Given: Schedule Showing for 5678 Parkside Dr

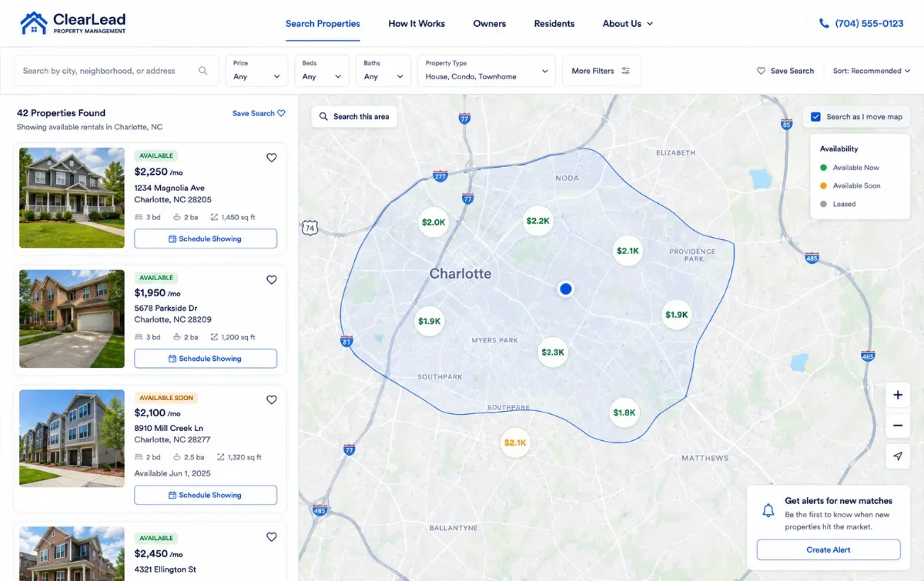Looking at the screenshot, I should pos(206,359).
